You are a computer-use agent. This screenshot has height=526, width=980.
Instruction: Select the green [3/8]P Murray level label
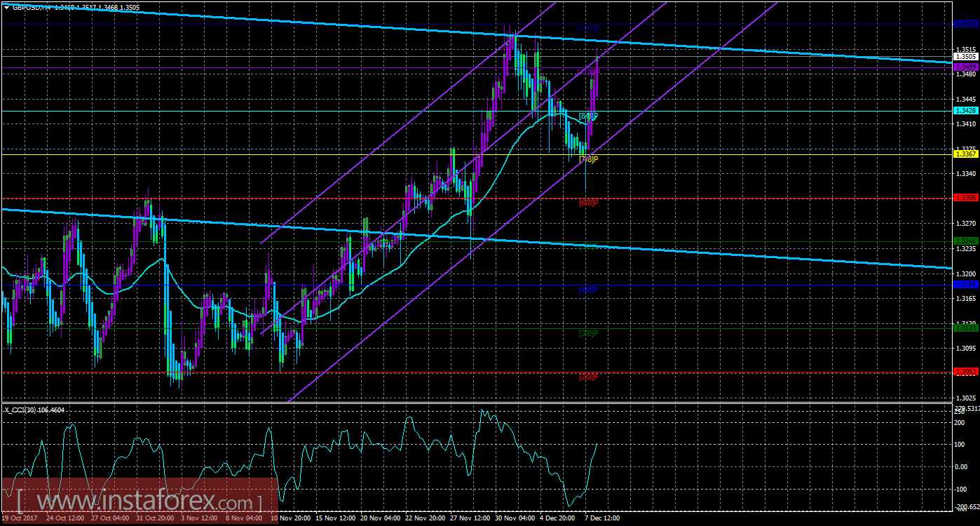click(x=587, y=332)
